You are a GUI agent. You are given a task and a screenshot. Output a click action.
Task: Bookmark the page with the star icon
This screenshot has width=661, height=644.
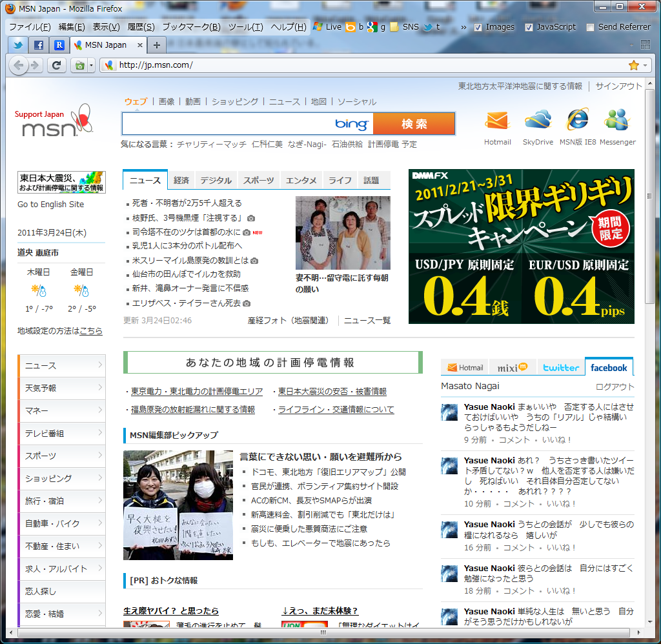[x=634, y=65]
